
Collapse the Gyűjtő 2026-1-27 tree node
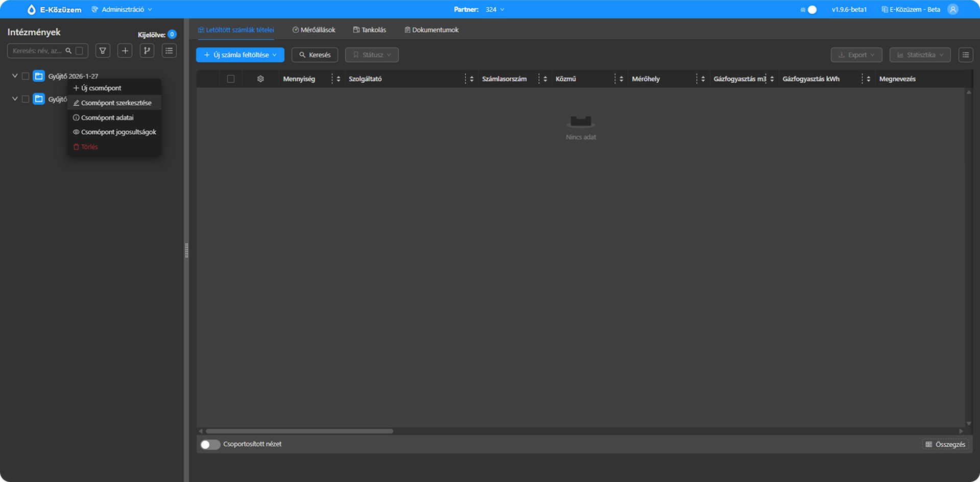[x=15, y=76]
